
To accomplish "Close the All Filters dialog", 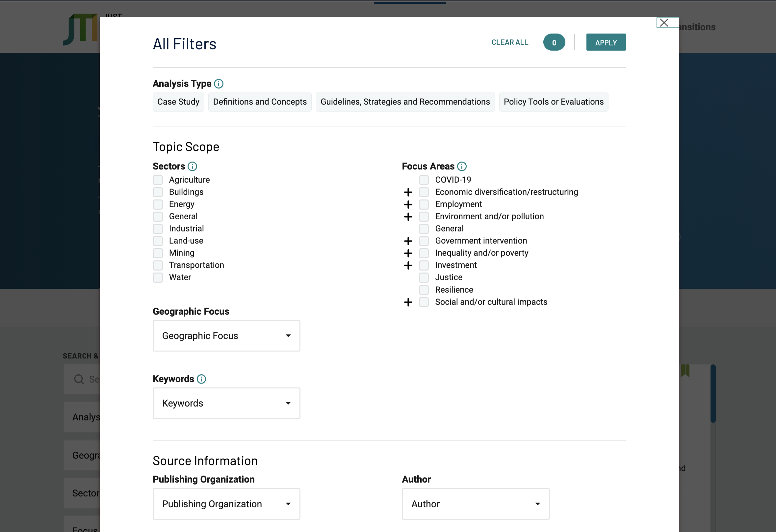I will tap(664, 23).
